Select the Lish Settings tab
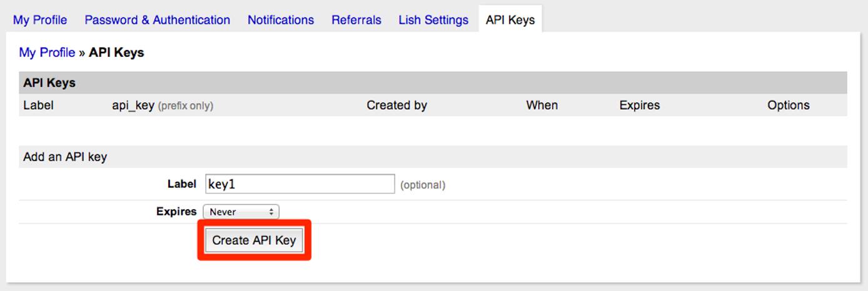This screenshot has width=868, height=291. (x=433, y=20)
